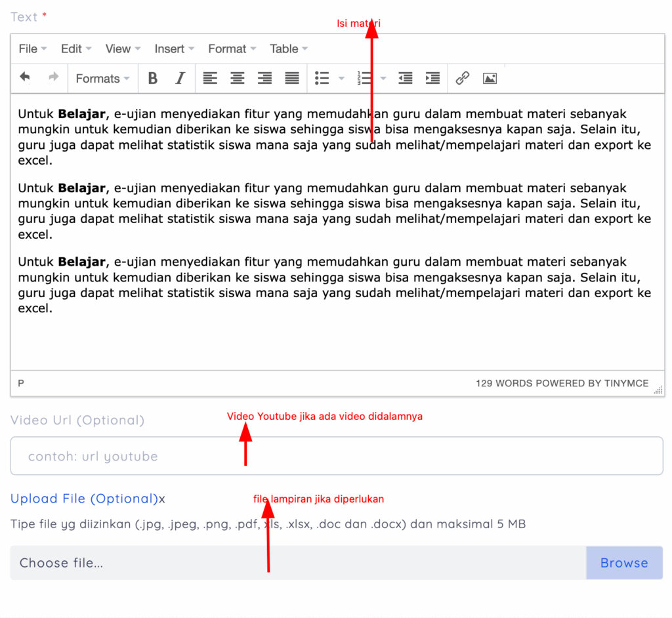672x618 pixels.
Task: Click the Undo arrow icon
Action: pos(25,78)
